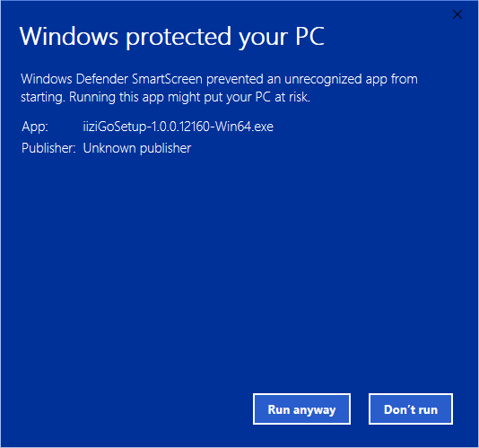The height and width of the screenshot is (448, 479).
Task: Select the iiziGoSetup-1.0.0.12160-Win64.exe file name
Action: pyautogui.click(x=179, y=127)
